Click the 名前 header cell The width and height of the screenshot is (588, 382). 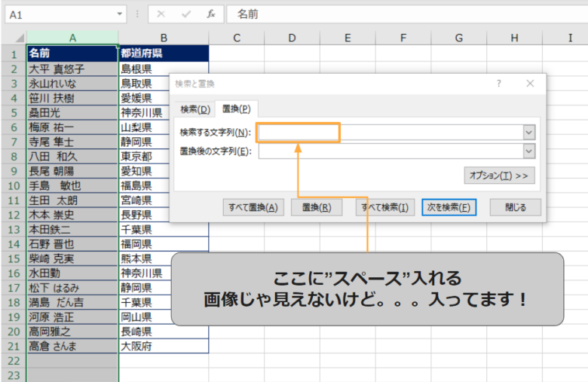72,53
